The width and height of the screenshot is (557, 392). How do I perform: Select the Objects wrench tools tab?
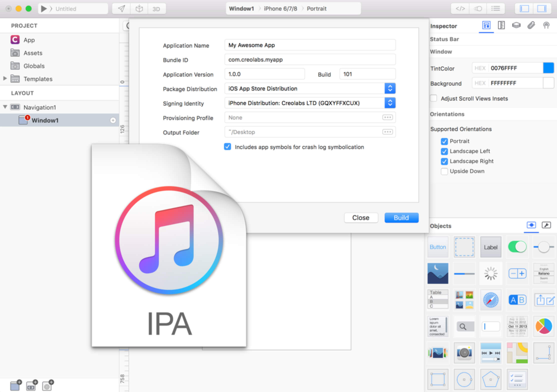[546, 225]
